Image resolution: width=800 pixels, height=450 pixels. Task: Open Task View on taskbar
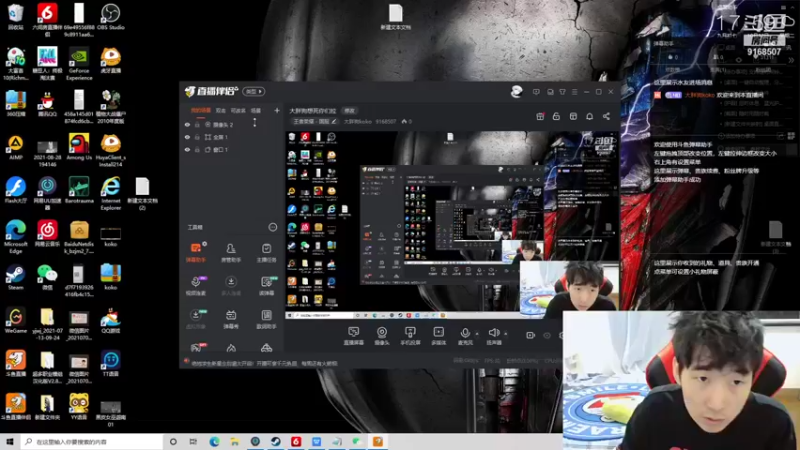[193, 441]
